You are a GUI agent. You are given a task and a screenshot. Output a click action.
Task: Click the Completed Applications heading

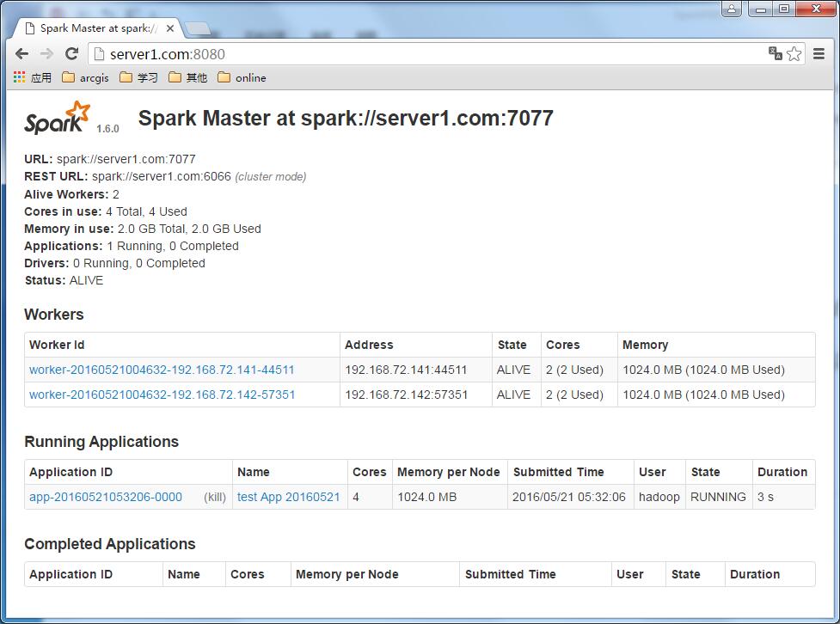coord(110,544)
